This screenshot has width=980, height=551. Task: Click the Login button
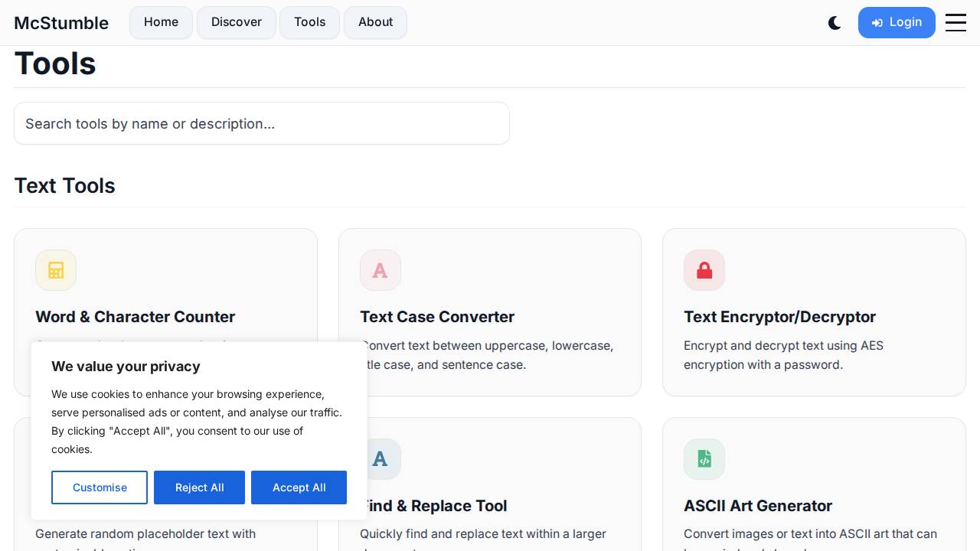pos(897,22)
